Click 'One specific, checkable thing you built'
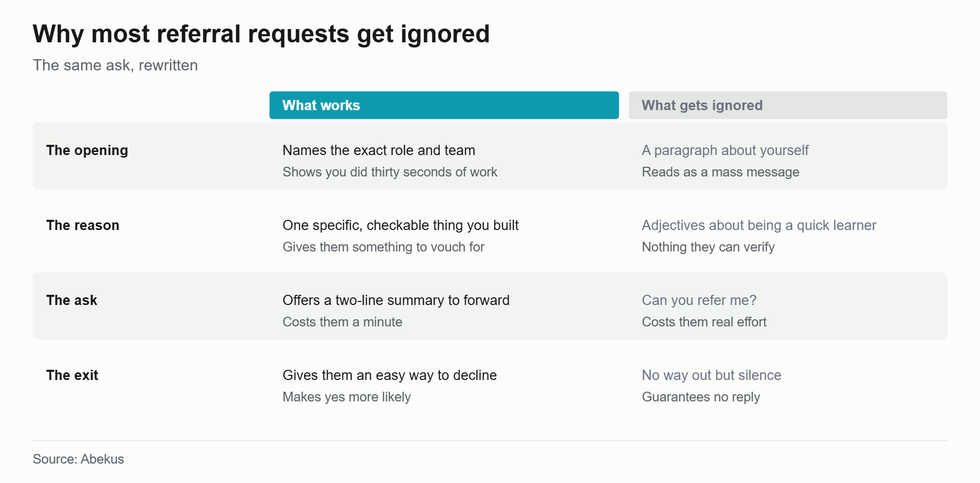The height and width of the screenshot is (483, 980). tap(401, 225)
